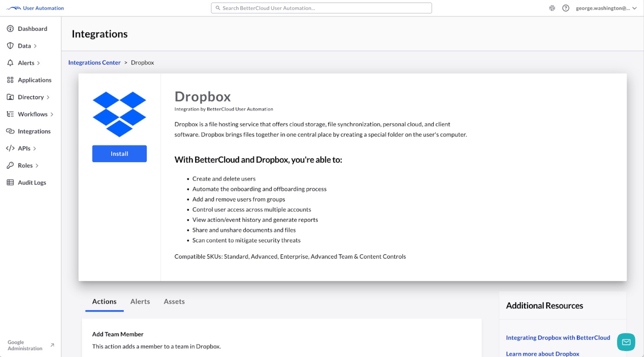
Task: Open the Alerts tab below Dropbox details
Action: [140, 301]
